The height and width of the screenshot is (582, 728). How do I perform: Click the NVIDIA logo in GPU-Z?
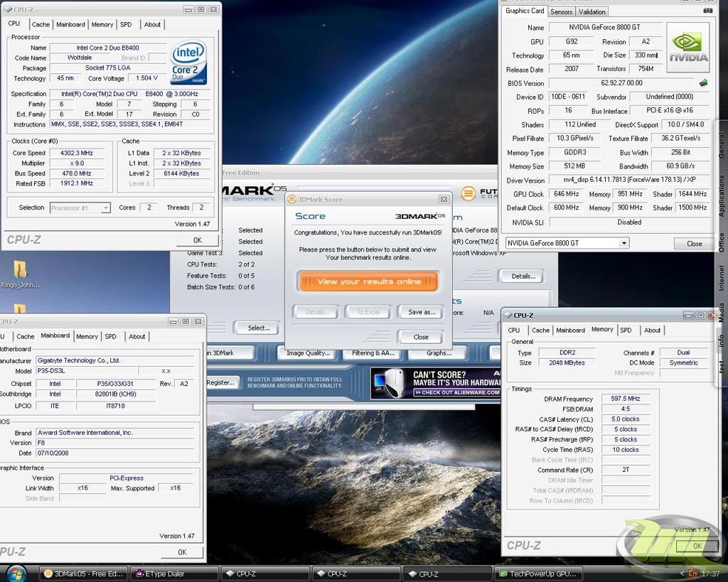pyautogui.click(x=688, y=48)
